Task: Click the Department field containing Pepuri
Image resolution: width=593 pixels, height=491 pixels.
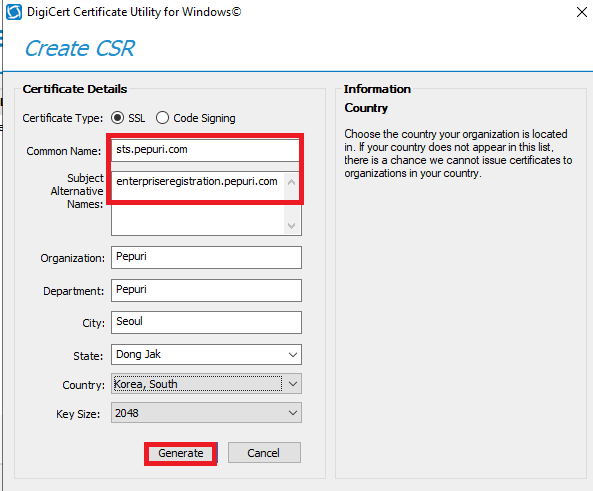Action: tap(206, 290)
